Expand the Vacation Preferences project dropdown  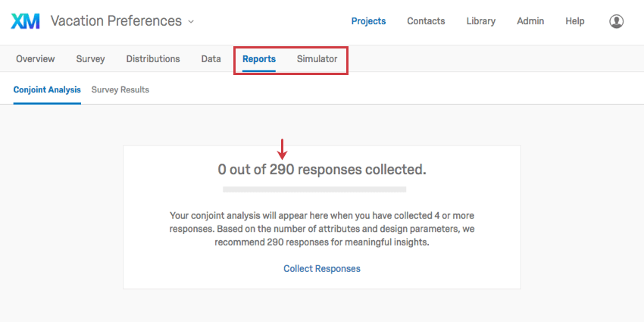tap(191, 21)
